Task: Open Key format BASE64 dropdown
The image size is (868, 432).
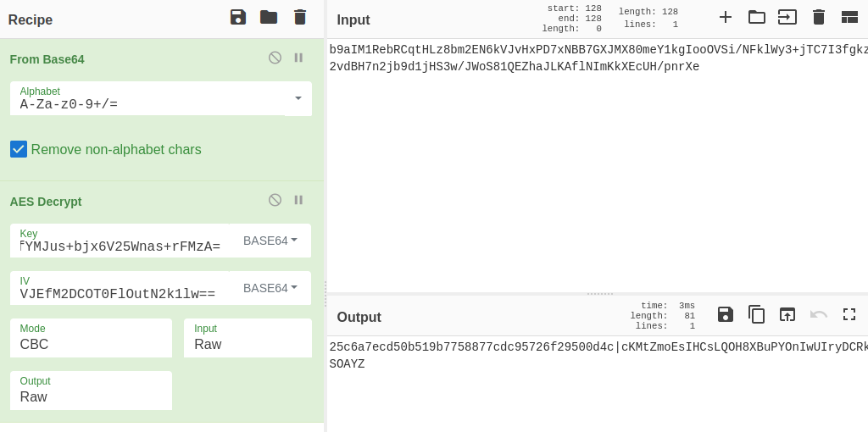Action: [270, 241]
